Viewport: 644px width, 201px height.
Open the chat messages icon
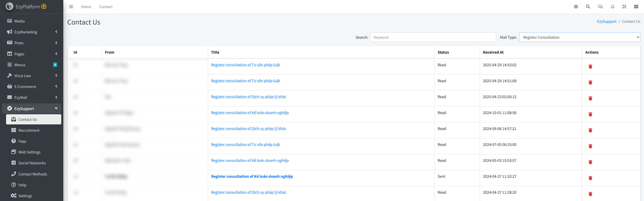[600, 7]
